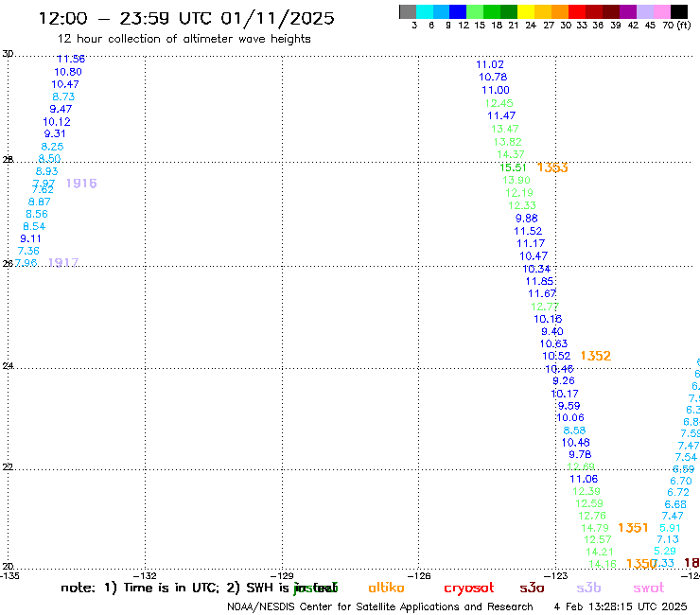Click the NOAA/NESDIS Center credit line
This screenshot has height=615, width=700.
(380, 607)
